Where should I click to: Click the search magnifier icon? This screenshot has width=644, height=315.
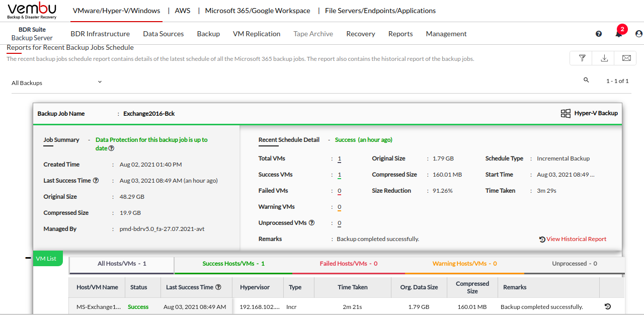(586, 80)
